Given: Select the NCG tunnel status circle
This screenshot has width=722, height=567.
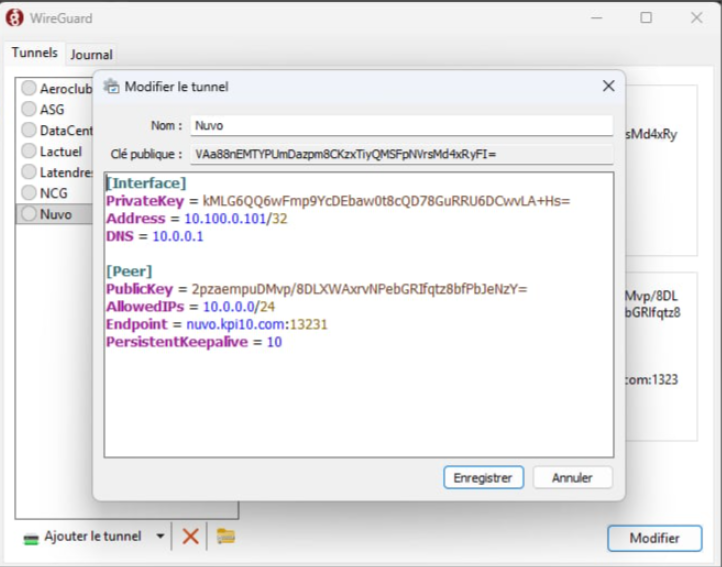Looking at the screenshot, I should tap(29, 192).
